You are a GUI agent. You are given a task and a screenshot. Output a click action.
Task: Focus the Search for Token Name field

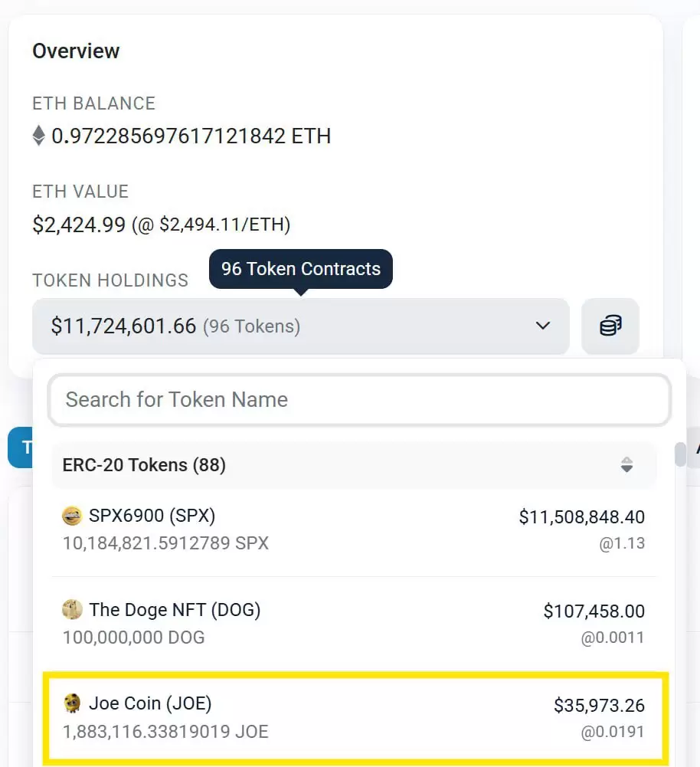(358, 400)
